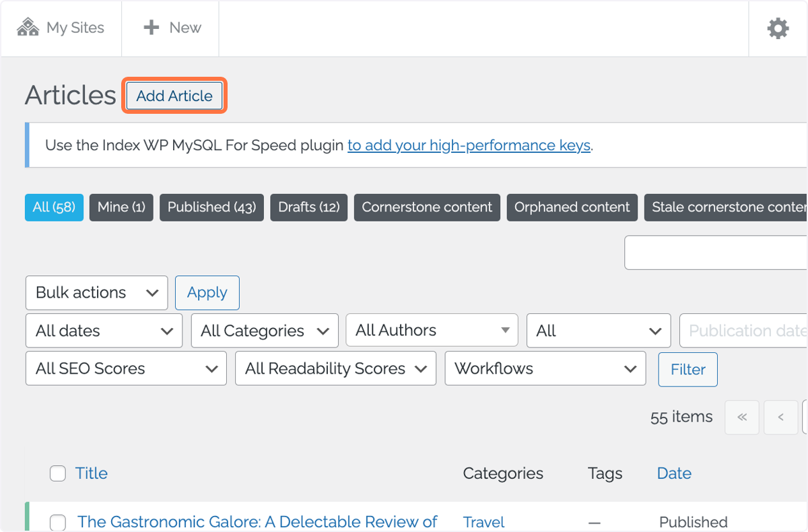Show Stale cornerstone content filter
808x532 pixels.
tap(726, 207)
